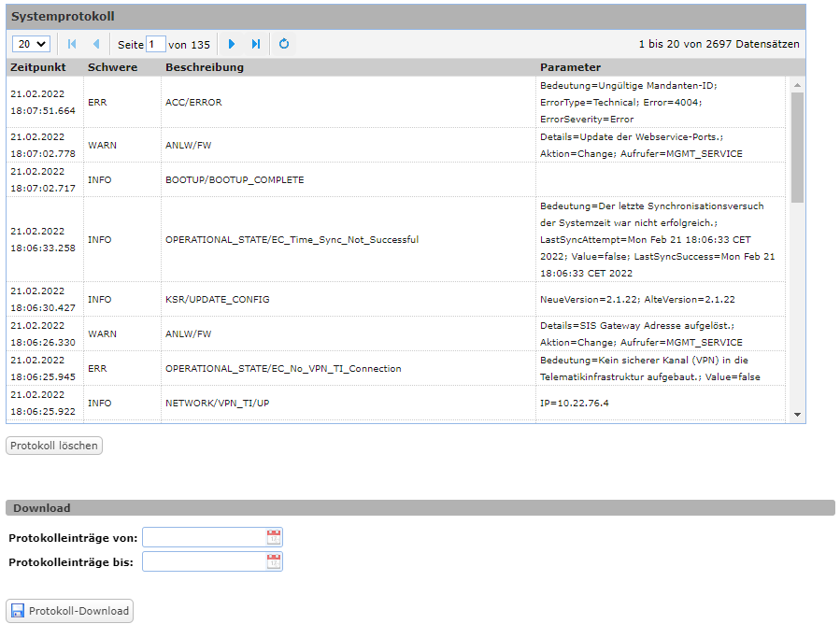The width and height of the screenshot is (840, 638).
Task: Go to the previous log page
Action: click(x=95, y=44)
